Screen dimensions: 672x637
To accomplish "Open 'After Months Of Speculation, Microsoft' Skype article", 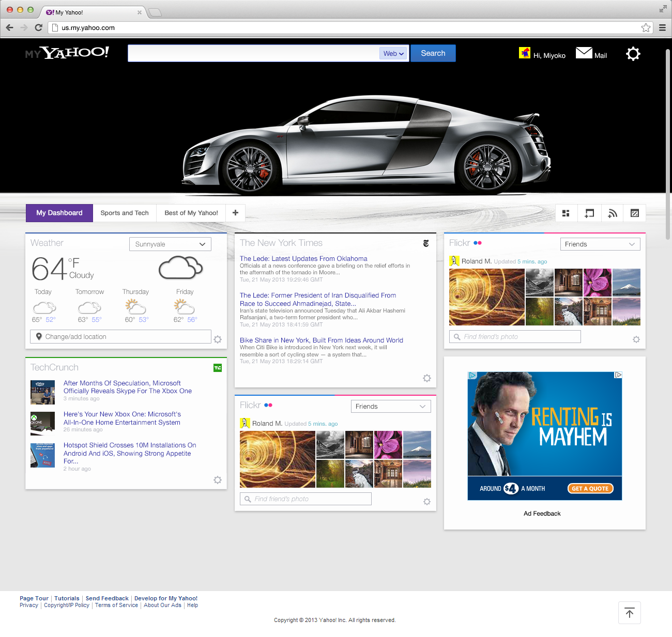I will [x=128, y=387].
